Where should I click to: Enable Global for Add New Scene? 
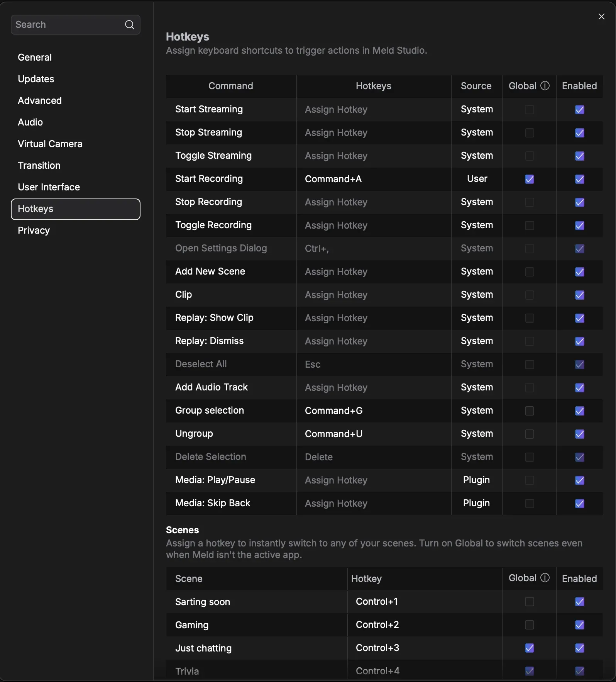(x=530, y=272)
